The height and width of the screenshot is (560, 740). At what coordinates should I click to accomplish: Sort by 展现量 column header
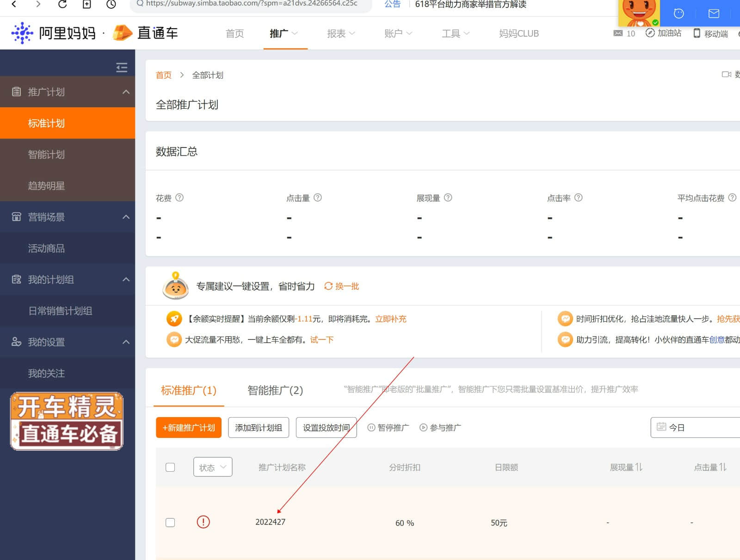(626, 467)
